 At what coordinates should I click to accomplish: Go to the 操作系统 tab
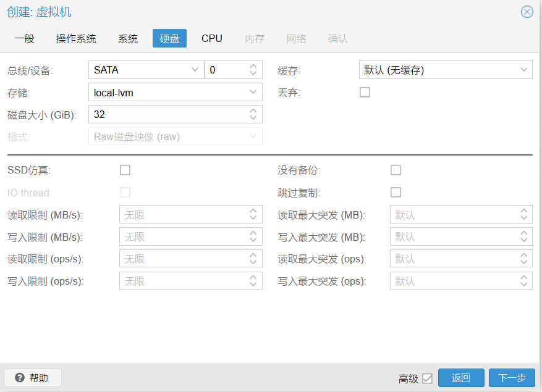pos(76,38)
